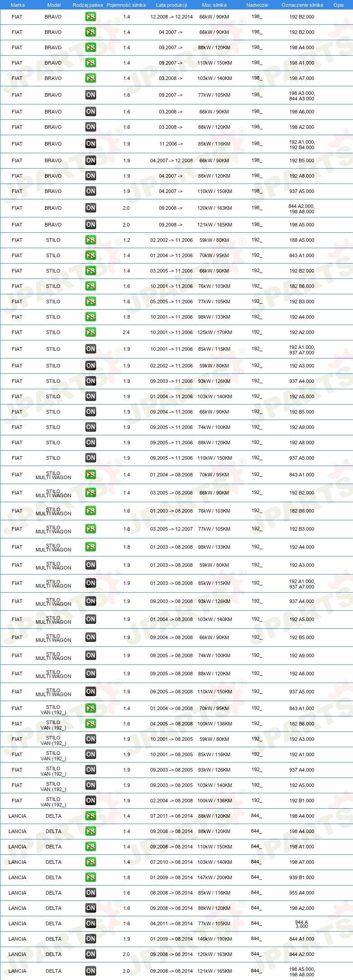Click diesel ON icon in Lancia Delta 844 A1.000 row
This screenshot has height=980, width=353.
point(91,939)
